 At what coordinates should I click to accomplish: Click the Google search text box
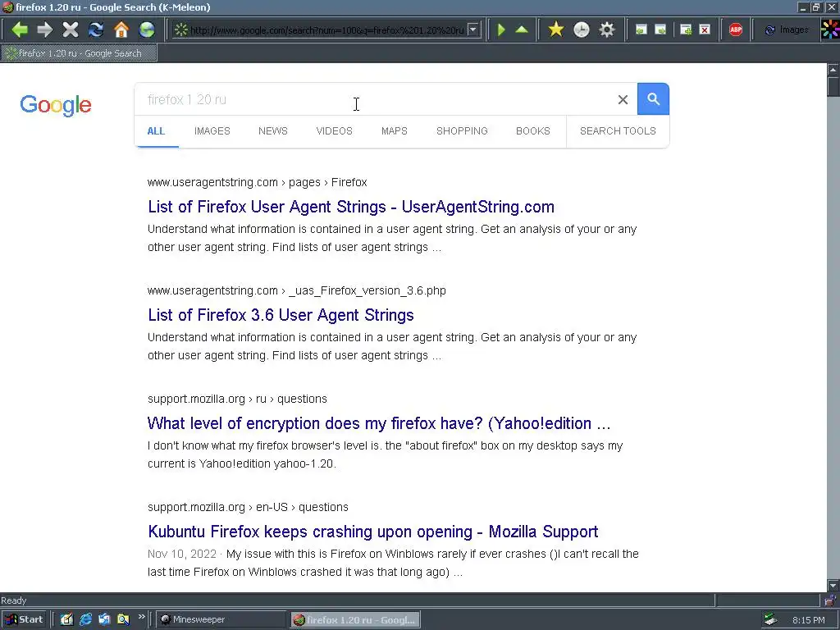pyautogui.click(x=375, y=99)
